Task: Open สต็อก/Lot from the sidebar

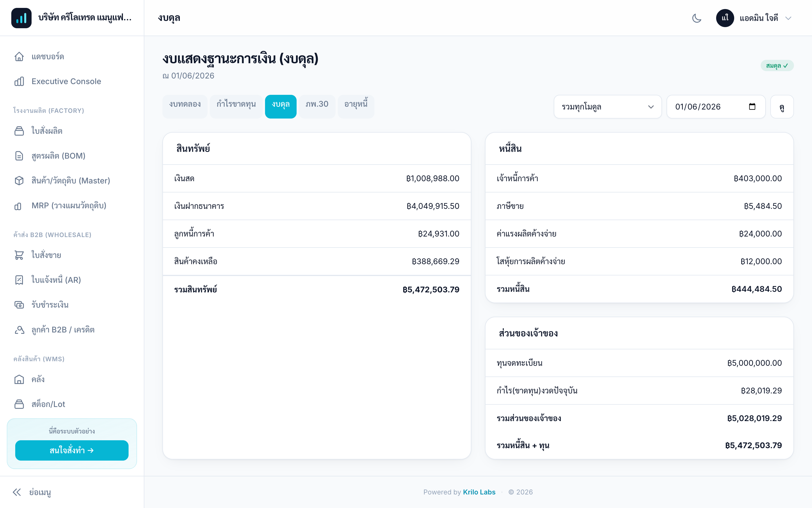Action: 72,404
